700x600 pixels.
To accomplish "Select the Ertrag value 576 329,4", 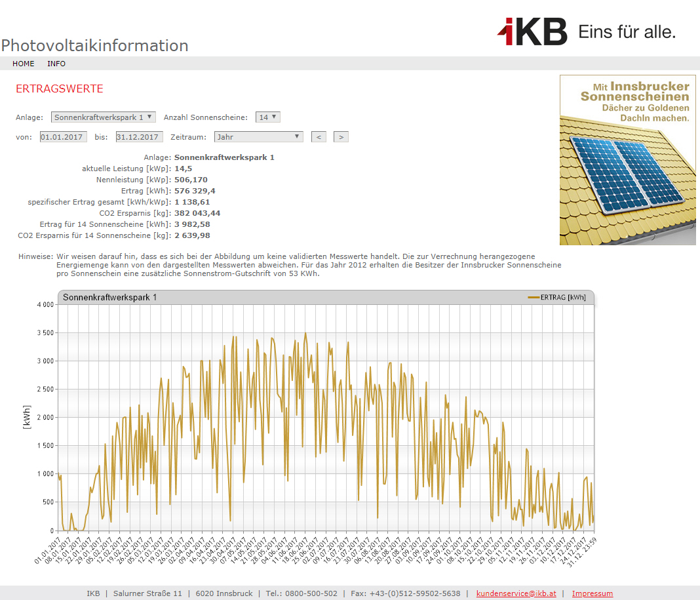I will click(195, 191).
